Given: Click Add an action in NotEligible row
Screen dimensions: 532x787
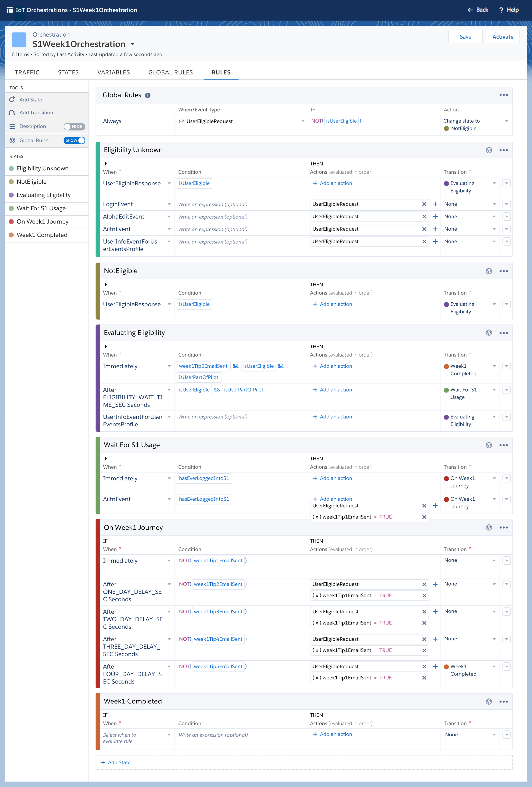Looking at the screenshot, I should [x=332, y=304].
